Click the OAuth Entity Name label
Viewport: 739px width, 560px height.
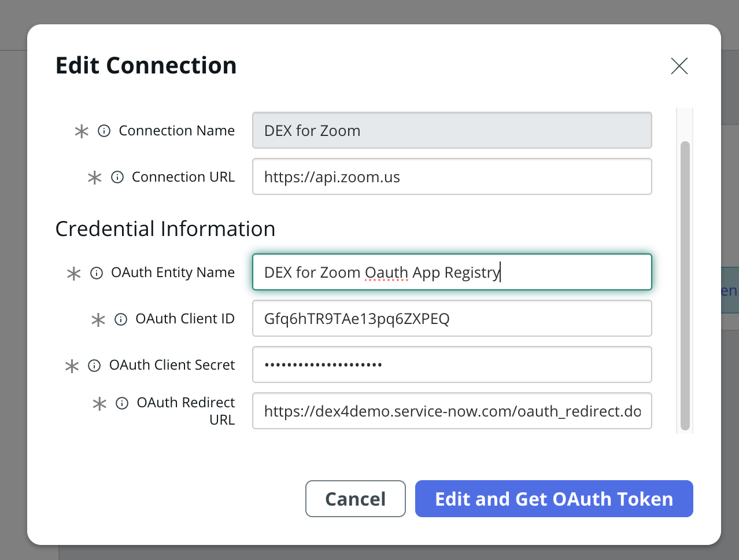point(173,272)
